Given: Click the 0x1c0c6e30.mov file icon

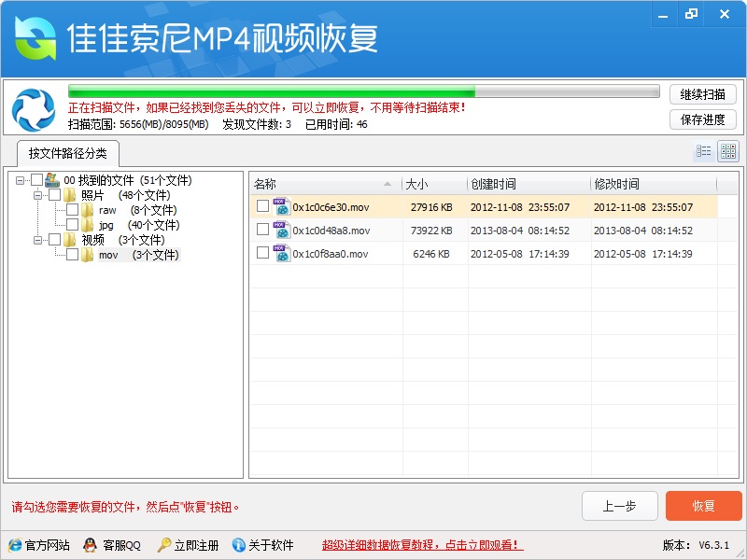Looking at the screenshot, I should [281, 207].
